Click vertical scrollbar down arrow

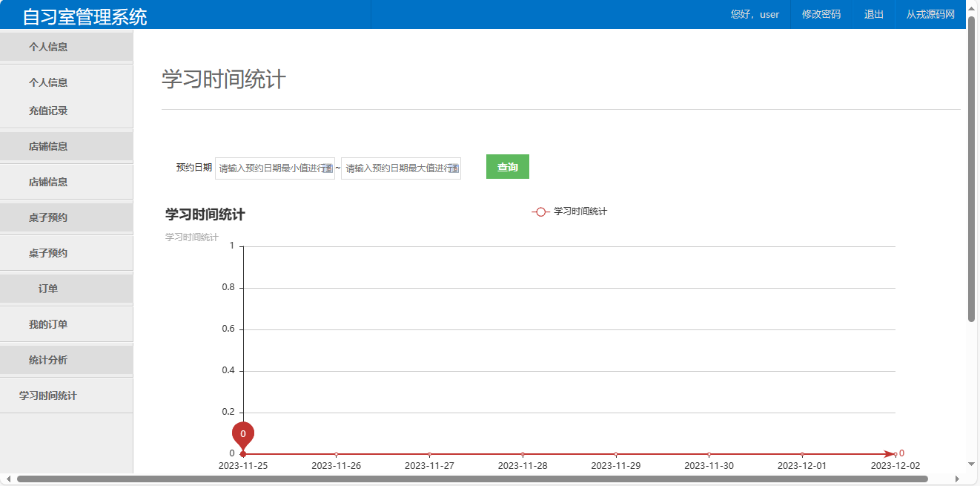click(971, 464)
